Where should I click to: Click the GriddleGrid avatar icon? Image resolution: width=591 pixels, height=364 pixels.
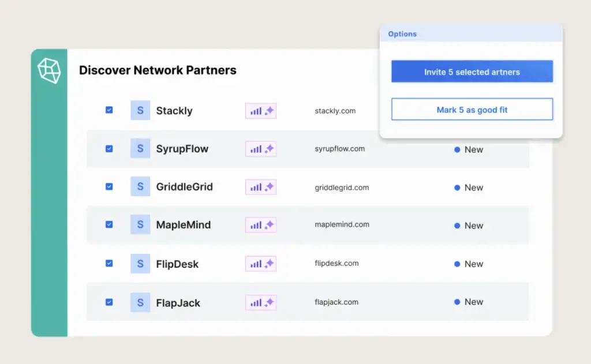tap(140, 186)
